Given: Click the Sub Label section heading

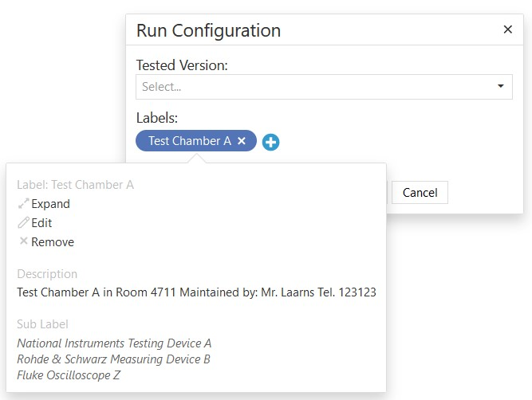Looking at the screenshot, I should pyautogui.click(x=42, y=324).
